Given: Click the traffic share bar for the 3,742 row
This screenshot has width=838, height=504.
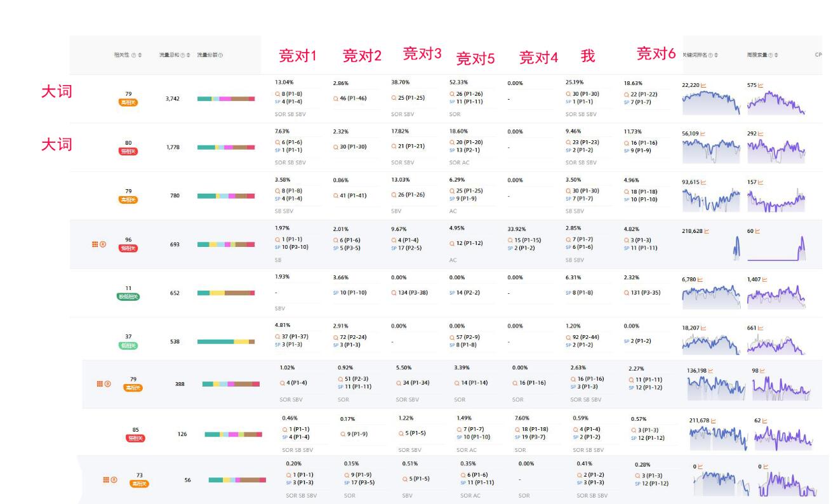Looking at the screenshot, I should click(226, 98).
